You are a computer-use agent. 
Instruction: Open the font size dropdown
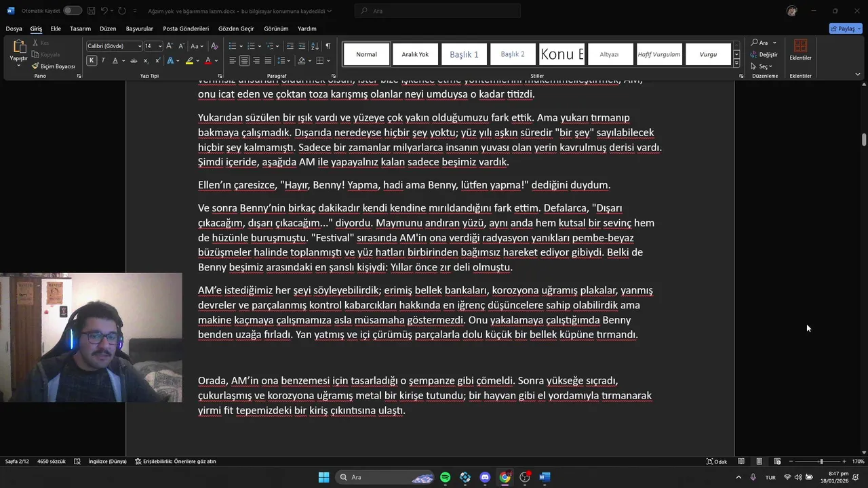pos(160,46)
